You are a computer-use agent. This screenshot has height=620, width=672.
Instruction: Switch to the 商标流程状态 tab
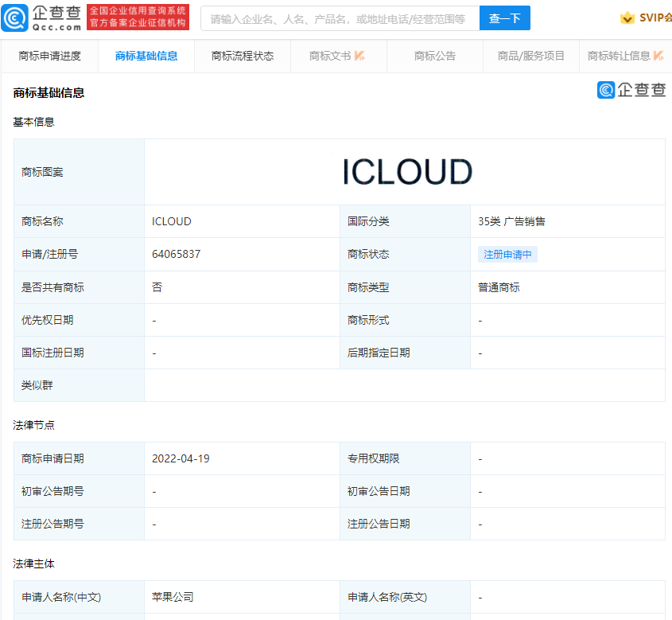[x=243, y=57]
